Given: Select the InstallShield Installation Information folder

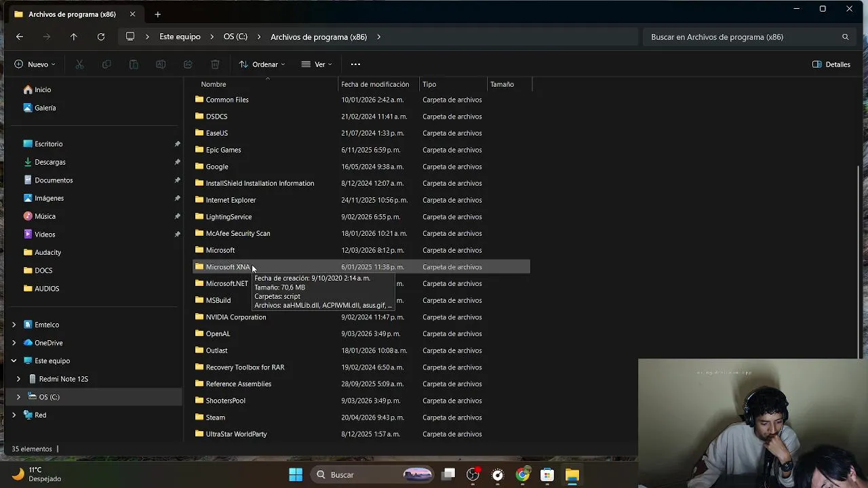Looking at the screenshot, I should click(260, 183).
